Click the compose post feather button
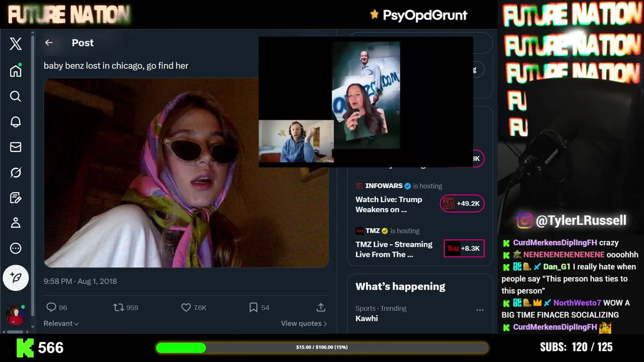Viewport: 644px width, 362px height. coord(16,278)
